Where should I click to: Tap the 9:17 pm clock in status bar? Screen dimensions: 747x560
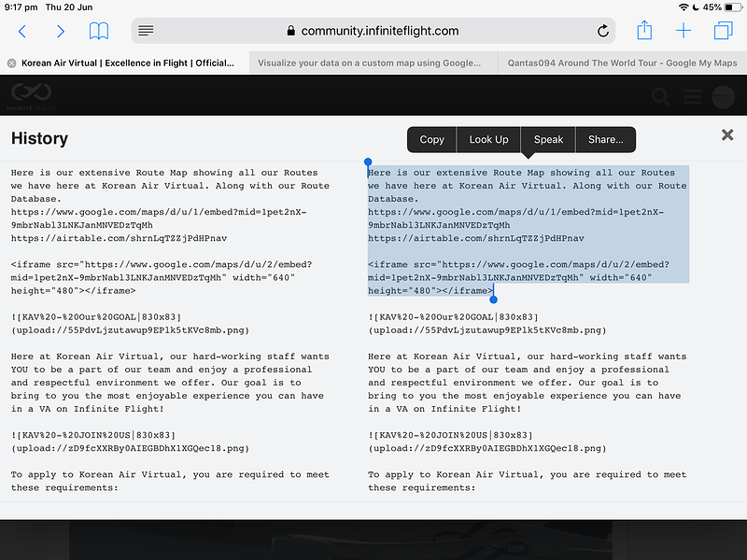(21, 7)
